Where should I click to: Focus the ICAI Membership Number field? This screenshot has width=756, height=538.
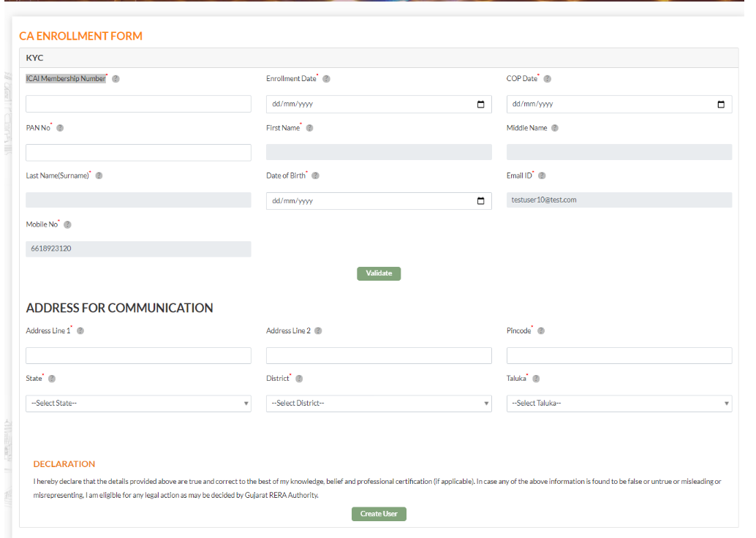[x=138, y=104]
